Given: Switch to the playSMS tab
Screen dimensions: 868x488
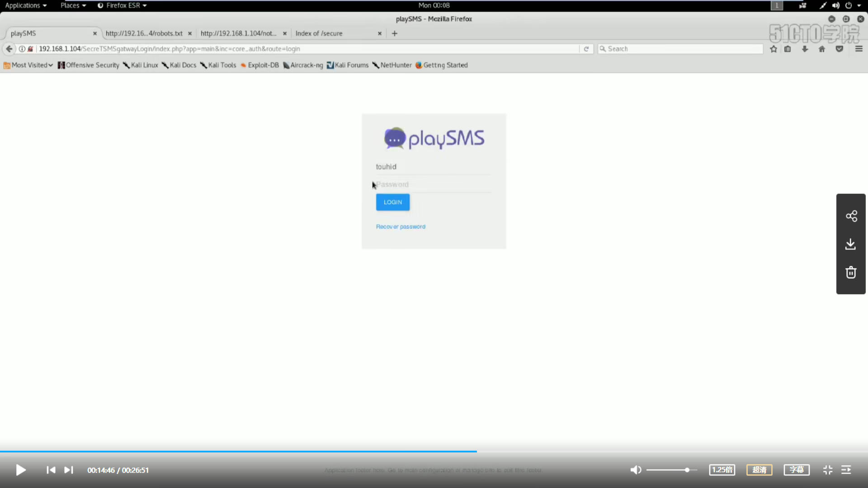Looking at the screenshot, I should (x=52, y=33).
